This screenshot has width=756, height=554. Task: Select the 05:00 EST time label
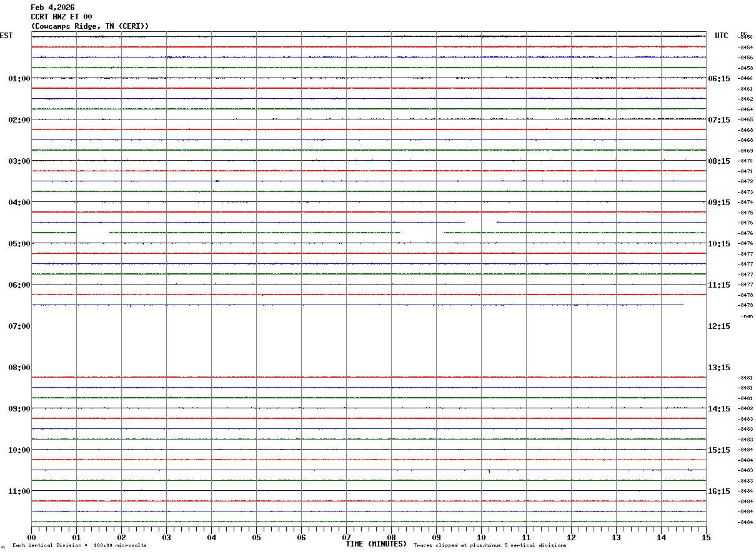(19, 244)
